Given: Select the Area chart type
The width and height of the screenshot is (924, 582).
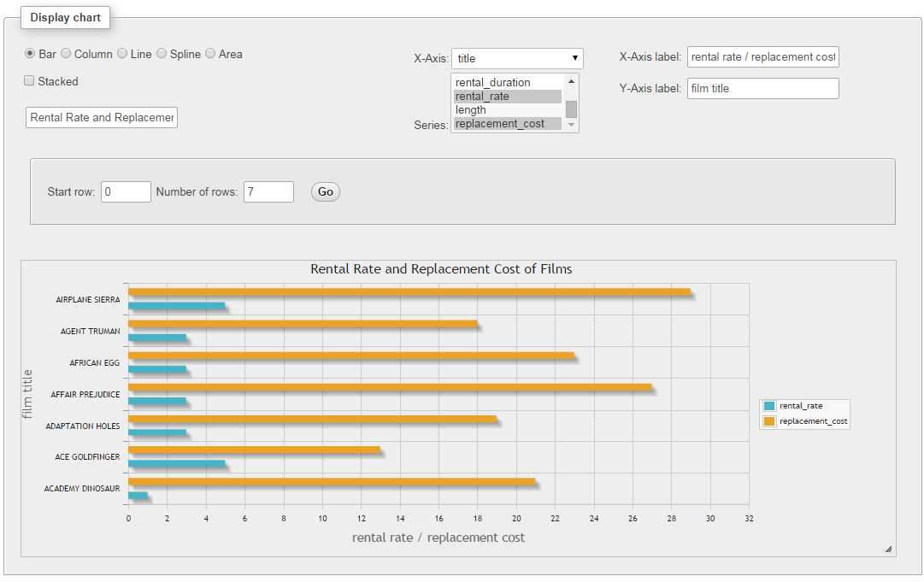Looking at the screenshot, I should pyautogui.click(x=210, y=53).
